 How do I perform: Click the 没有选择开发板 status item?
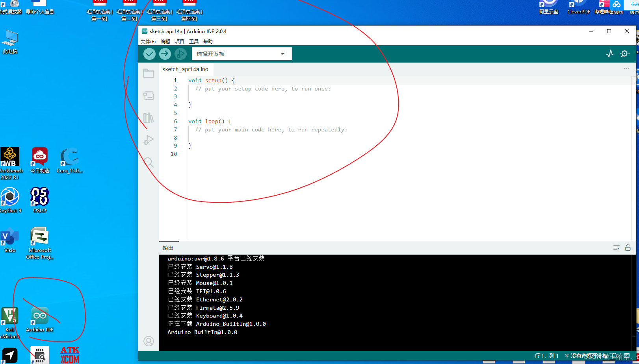587,356
